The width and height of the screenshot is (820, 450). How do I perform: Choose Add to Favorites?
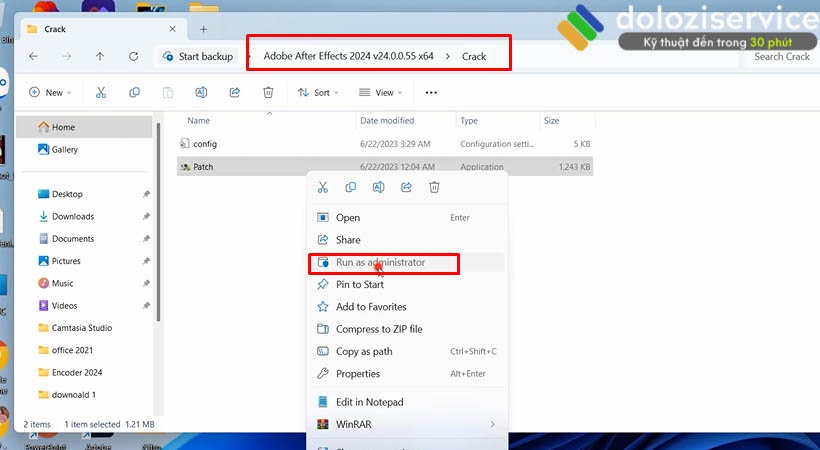(407, 307)
